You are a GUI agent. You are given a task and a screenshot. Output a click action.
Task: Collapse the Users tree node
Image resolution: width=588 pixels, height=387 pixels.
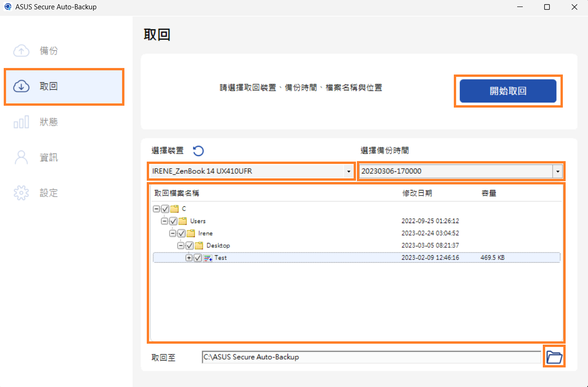[164, 221]
